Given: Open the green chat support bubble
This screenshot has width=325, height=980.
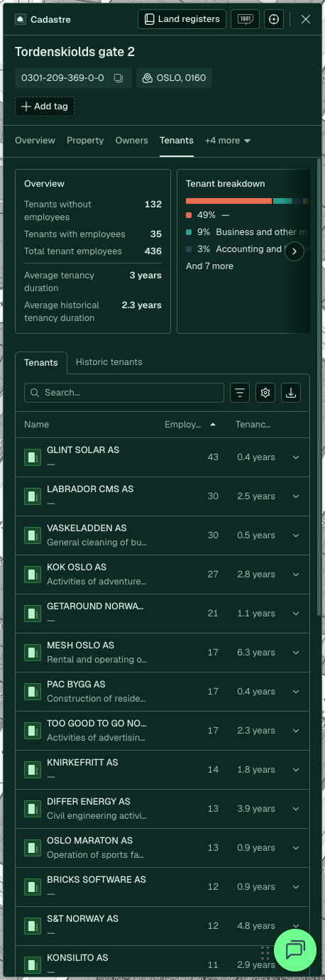Looking at the screenshot, I should pos(294,950).
